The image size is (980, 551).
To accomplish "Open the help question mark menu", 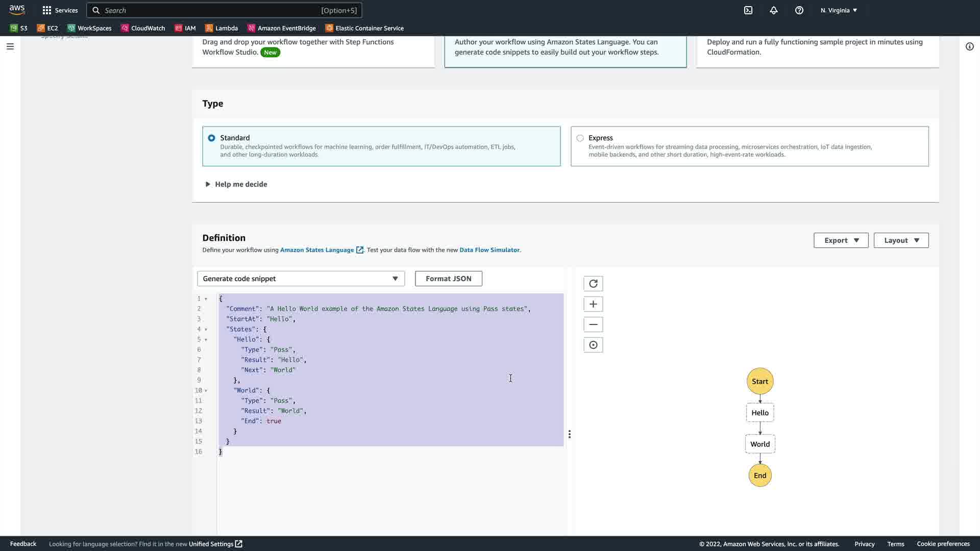I will point(799,10).
